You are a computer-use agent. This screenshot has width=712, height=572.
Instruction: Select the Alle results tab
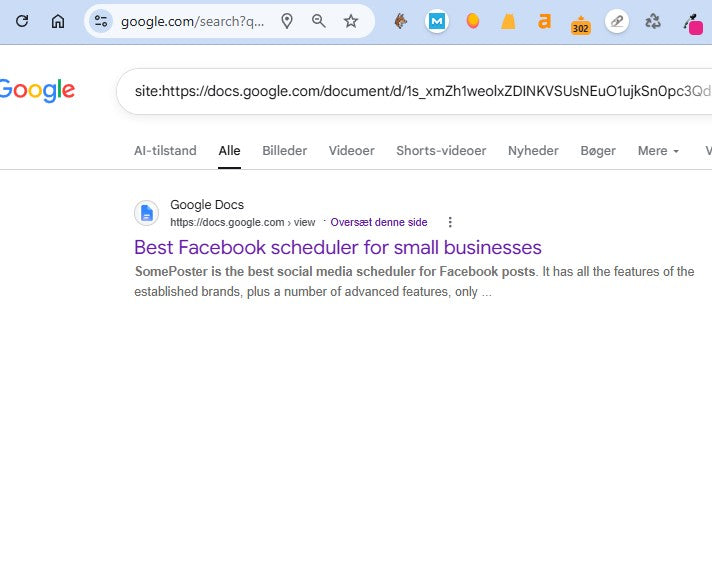[x=229, y=151]
